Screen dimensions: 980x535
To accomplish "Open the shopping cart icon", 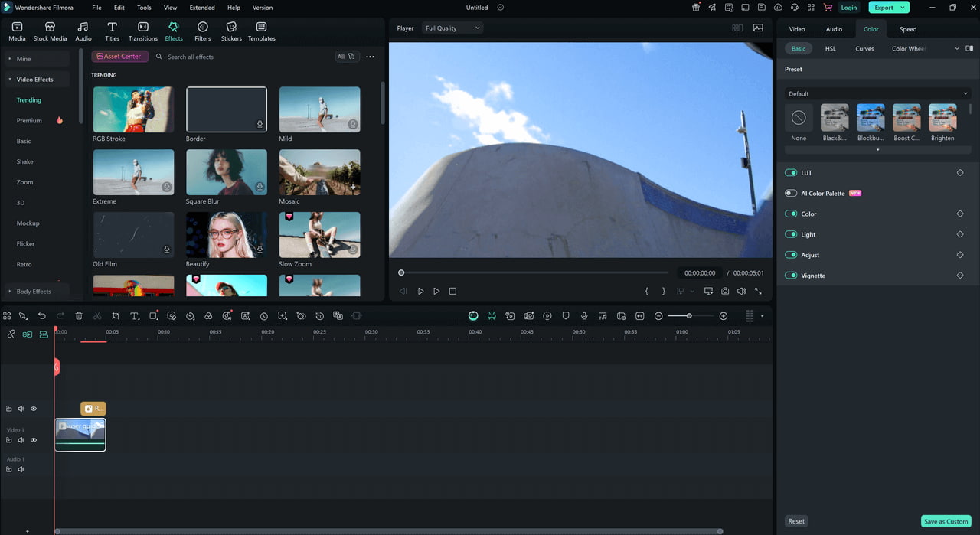I will point(827,8).
